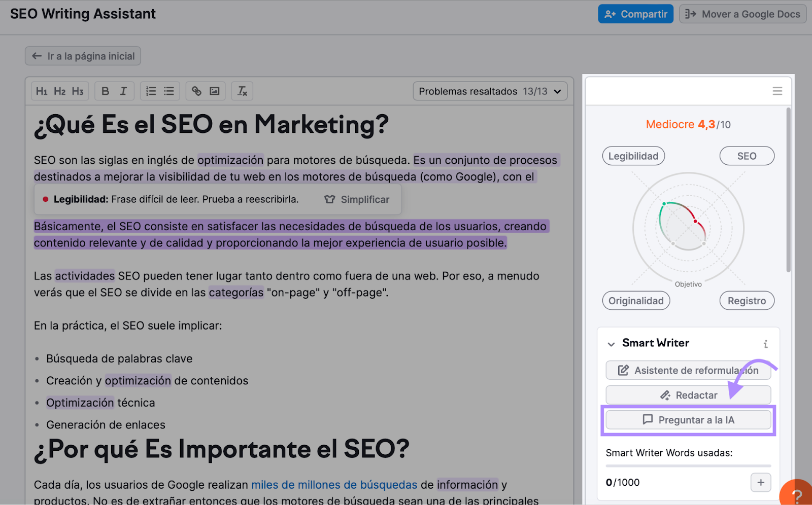Image resolution: width=812 pixels, height=505 pixels.
Task: Open the hamburger menu in the score panel
Action: click(777, 91)
